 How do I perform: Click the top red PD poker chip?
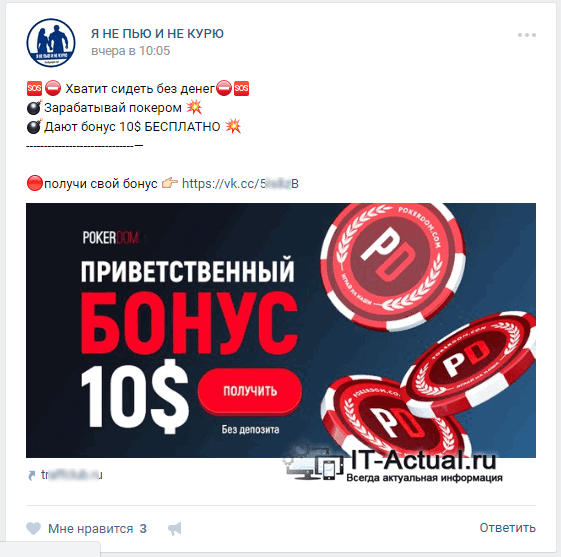(392, 265)
